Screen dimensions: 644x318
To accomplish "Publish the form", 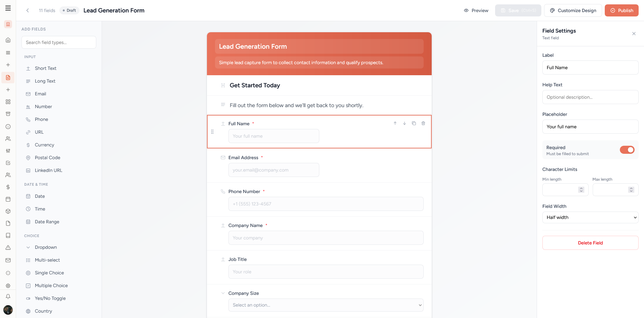I will (621, 10).
